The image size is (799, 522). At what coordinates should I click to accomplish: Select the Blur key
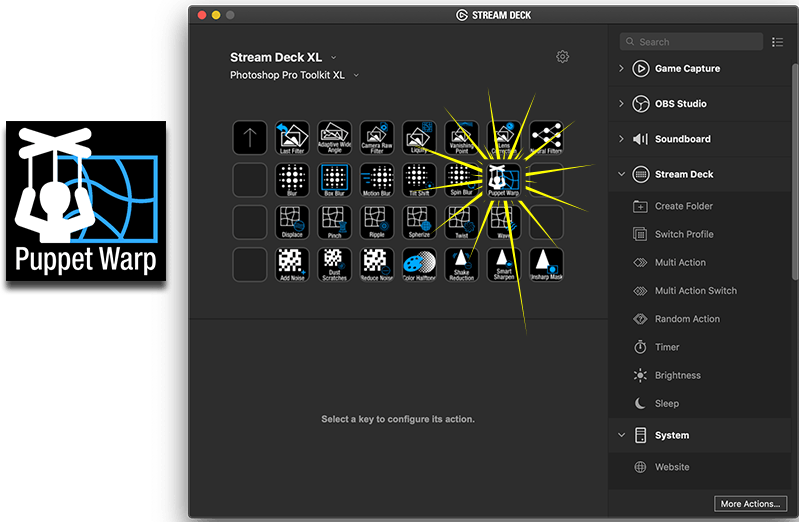[x=292, y=180]
